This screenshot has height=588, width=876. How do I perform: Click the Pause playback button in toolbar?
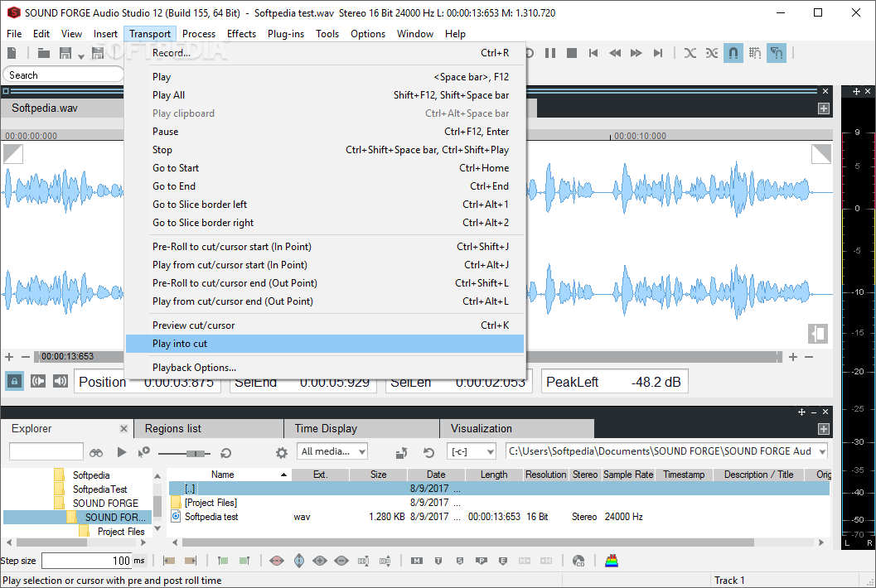click(550, 53)
